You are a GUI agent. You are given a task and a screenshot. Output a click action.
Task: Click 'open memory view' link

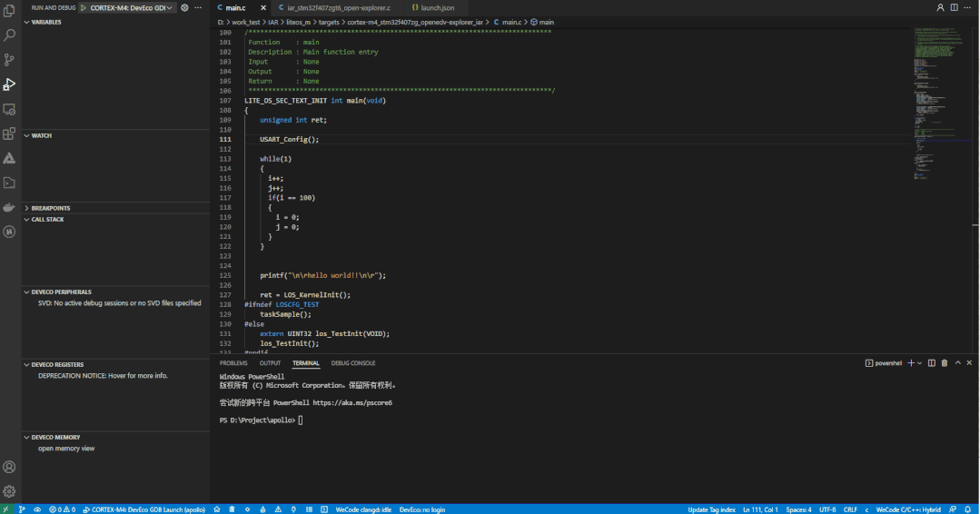(66, 449)
